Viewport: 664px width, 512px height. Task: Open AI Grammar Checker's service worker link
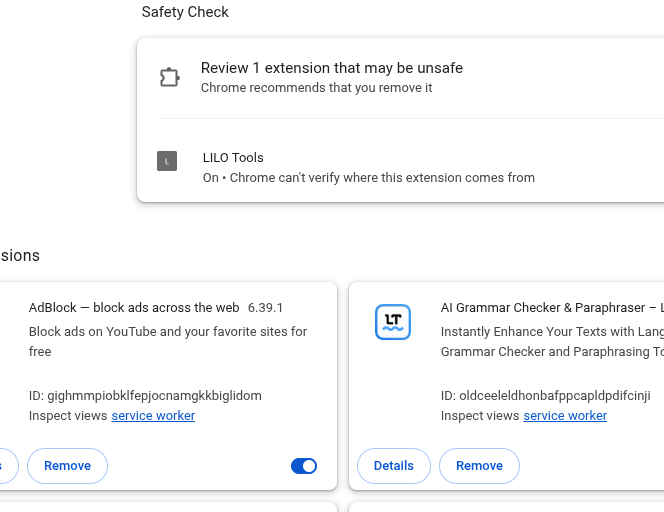(x=565, y=416)
